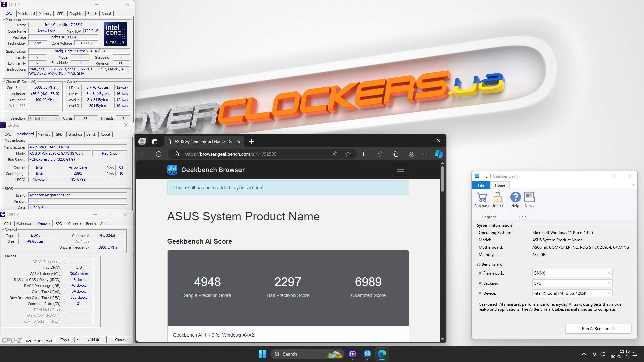This screenshot has height=362, width=644.
Task: Click the Close button in CPU-Z footer
Action: click(x=119, y=340)
